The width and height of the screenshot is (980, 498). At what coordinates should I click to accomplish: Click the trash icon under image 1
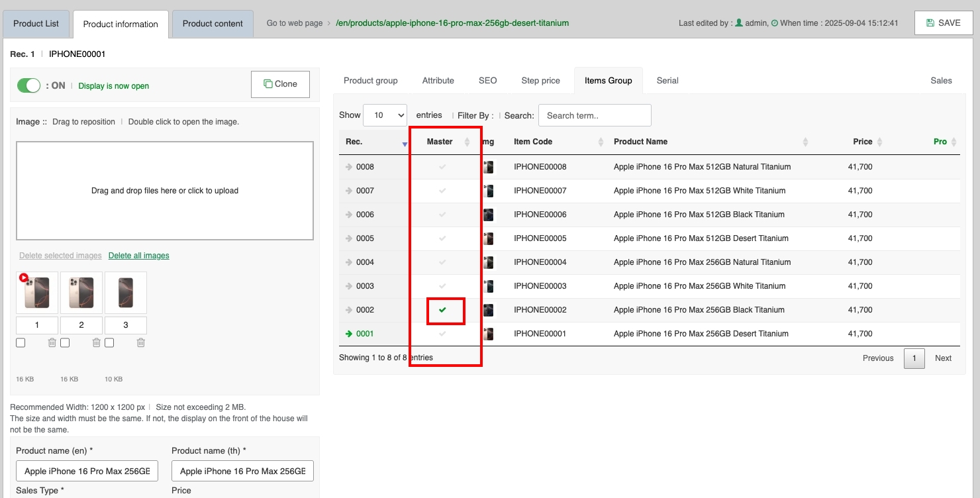52,343
